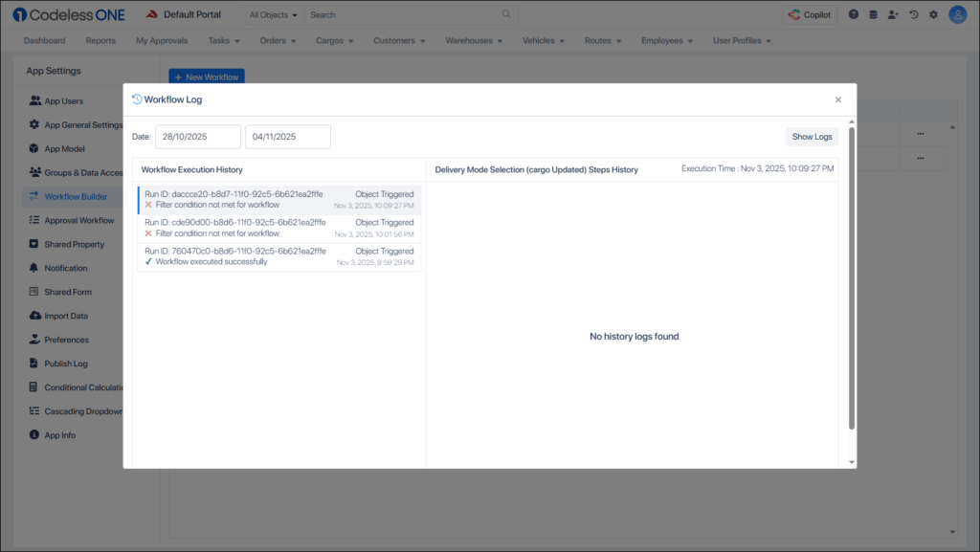980x552 pixels.
Task: Click the search magnifier icon
Action: pos(506,14)
